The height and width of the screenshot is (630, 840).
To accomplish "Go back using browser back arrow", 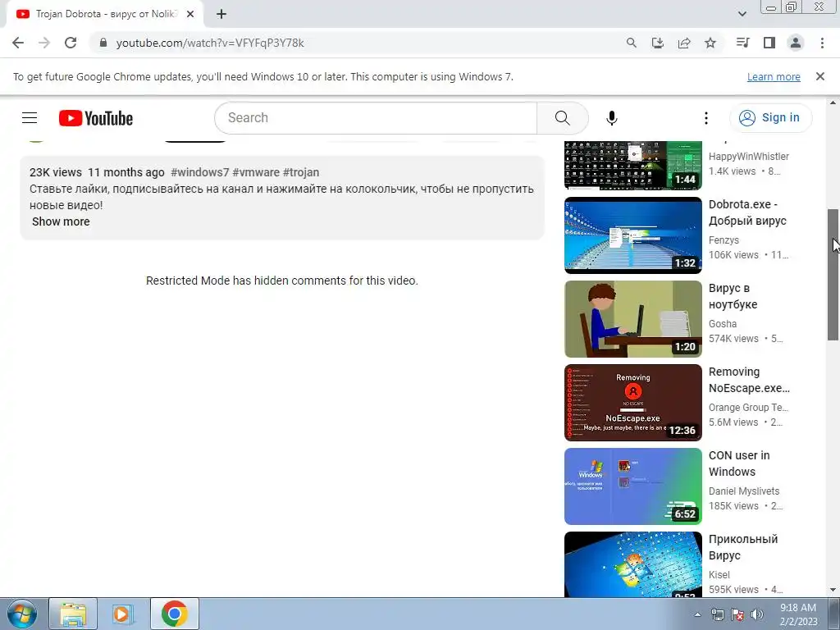I will 18,43.
